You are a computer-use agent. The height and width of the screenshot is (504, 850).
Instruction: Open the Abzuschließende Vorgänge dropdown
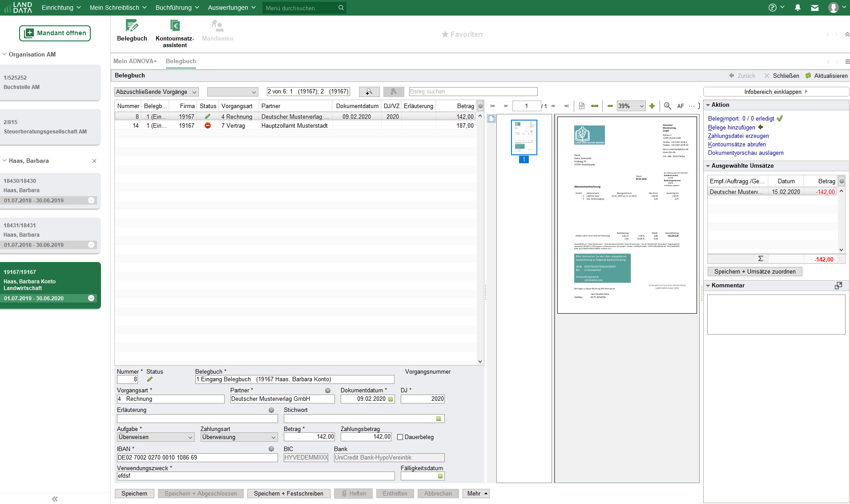(156, 92)
